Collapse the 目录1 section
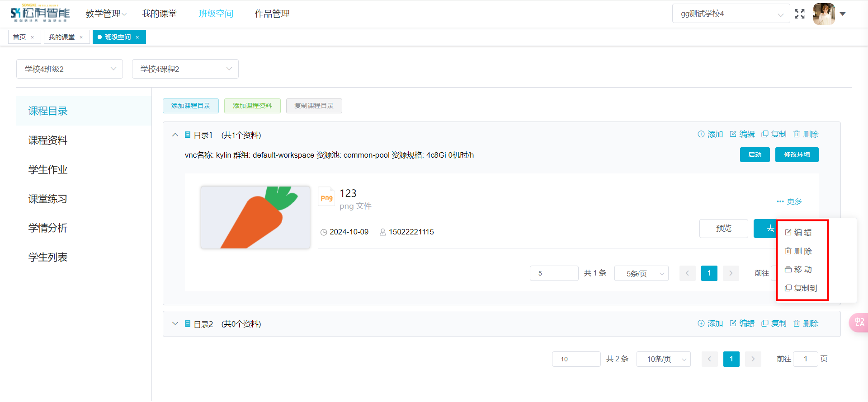Viewport: 868px width, 402px height. click(175, 135)
